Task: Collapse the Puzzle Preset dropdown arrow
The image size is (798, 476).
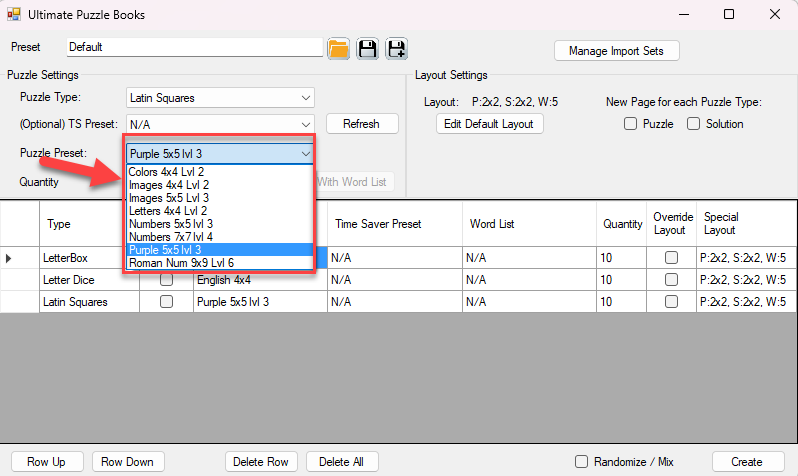Action: (x=305, y=154)
